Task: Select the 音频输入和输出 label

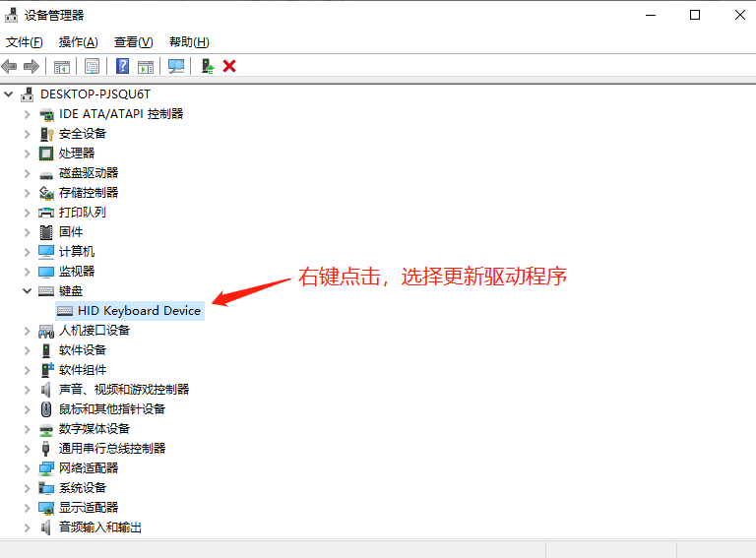Action: [x=100, y=527]
